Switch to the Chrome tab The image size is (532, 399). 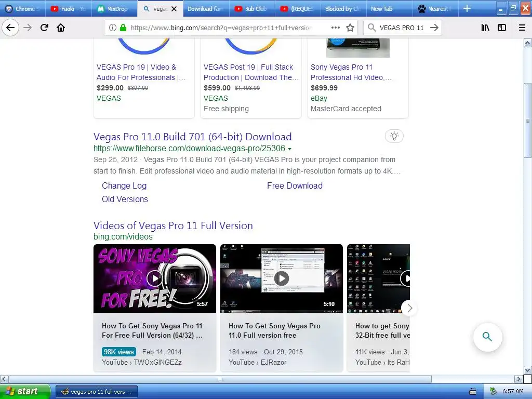coord(23,9)
